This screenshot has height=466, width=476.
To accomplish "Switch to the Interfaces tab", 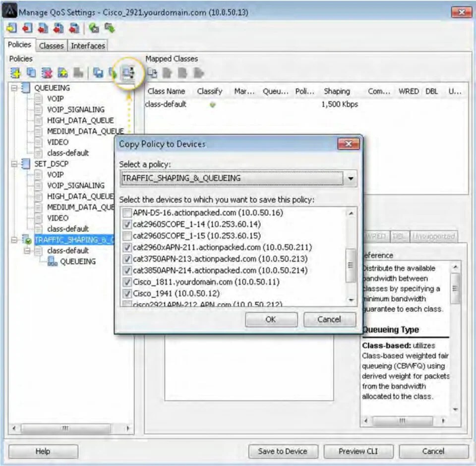I will click(87, 46).
